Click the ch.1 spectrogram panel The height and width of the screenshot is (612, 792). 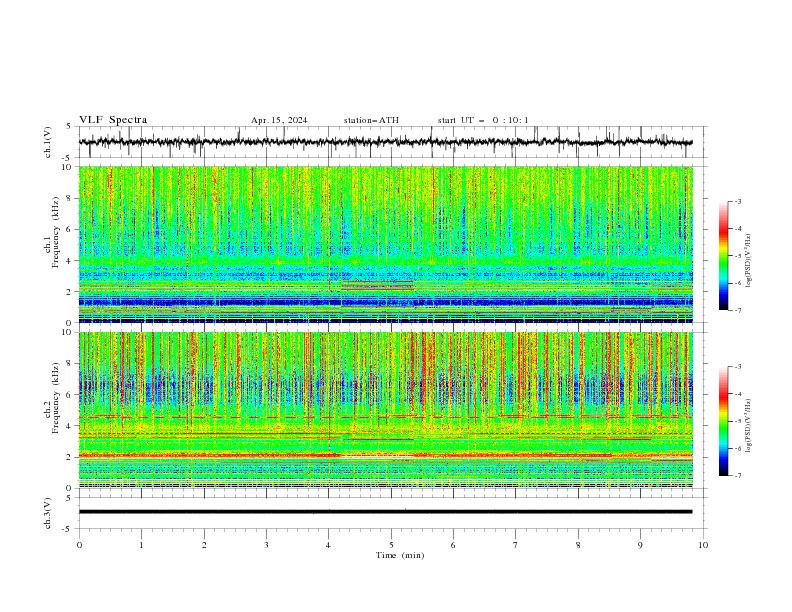(386, 244)
